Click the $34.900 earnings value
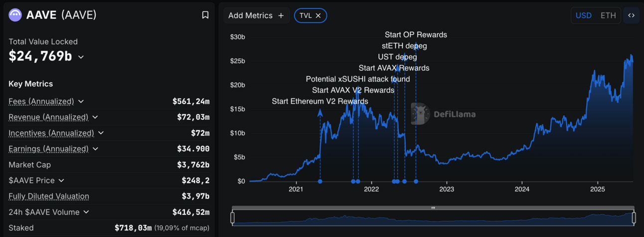 click(x=193, y=149)
